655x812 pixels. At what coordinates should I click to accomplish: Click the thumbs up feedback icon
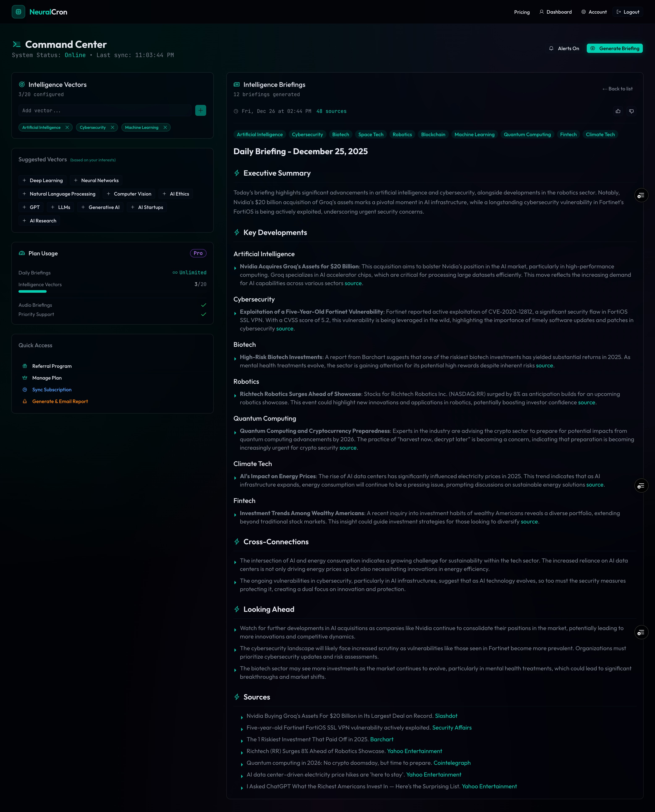[x=618, y=111]
